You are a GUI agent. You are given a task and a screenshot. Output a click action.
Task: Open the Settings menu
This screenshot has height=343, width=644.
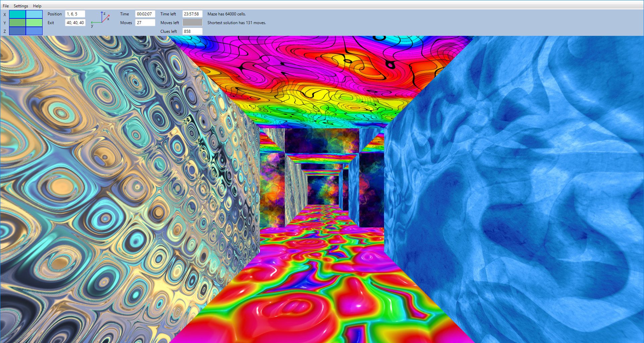click(20, 6)
